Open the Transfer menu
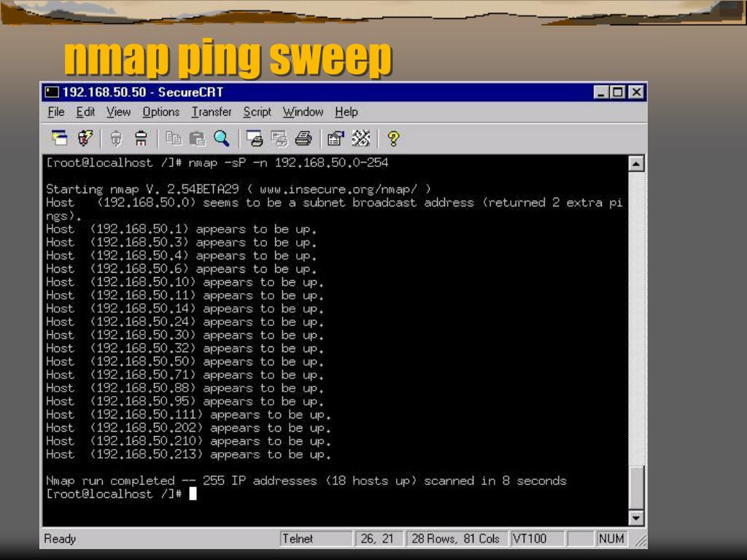The width and height of the screenshot is (747, 560). click(211, 112)
